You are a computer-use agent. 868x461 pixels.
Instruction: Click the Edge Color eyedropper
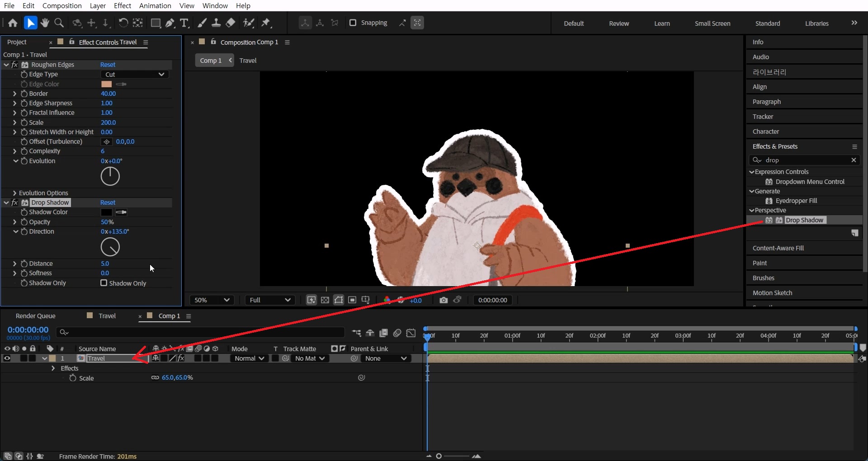click(x=121, y=84)
